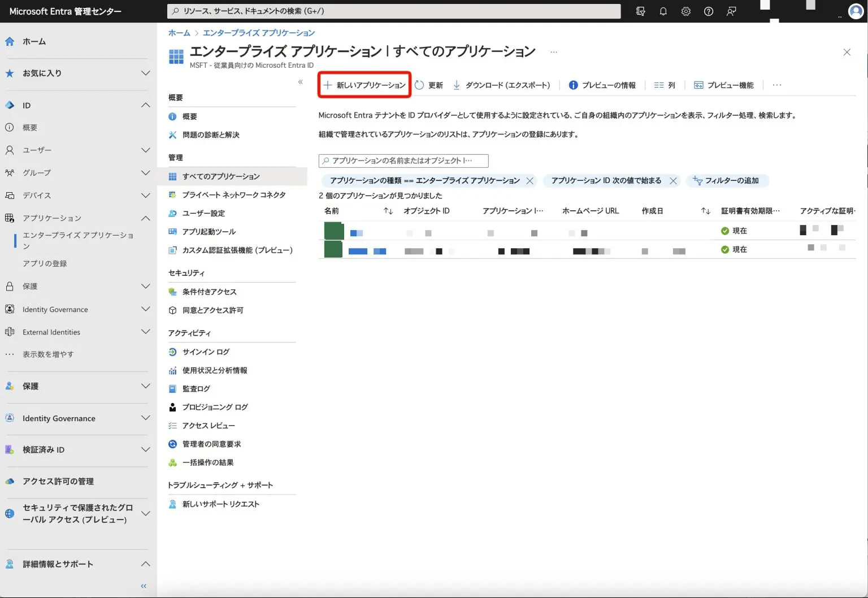Open notifications bell icon
The image size is (868, 598).
click(663, 11)
